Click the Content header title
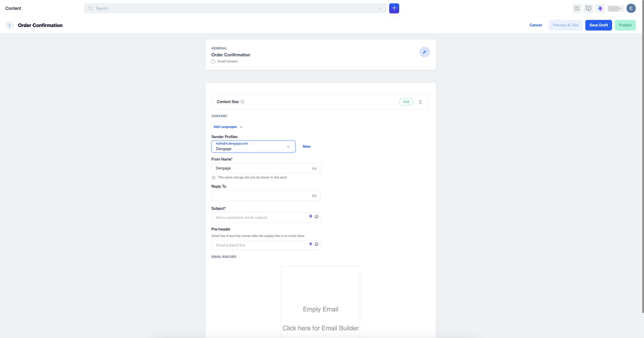Viewport: 644px width, 338px height. tap(13, 8)
